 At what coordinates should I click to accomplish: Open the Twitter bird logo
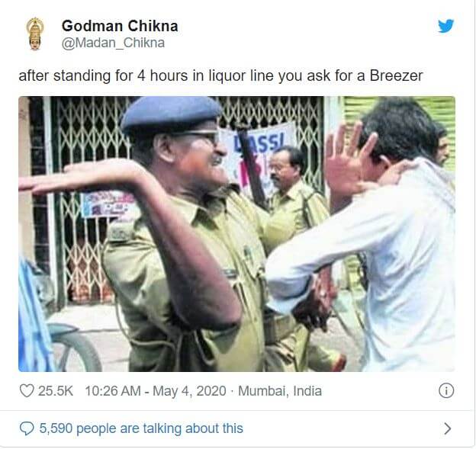pyautogui.click(x=445, y=26)
